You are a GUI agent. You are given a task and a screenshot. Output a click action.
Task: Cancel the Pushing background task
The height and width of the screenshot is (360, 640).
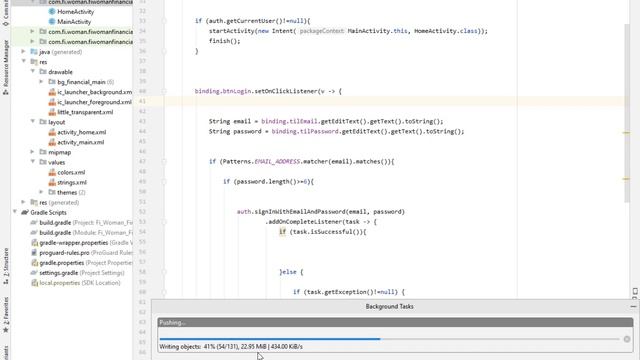pos(627,339)
